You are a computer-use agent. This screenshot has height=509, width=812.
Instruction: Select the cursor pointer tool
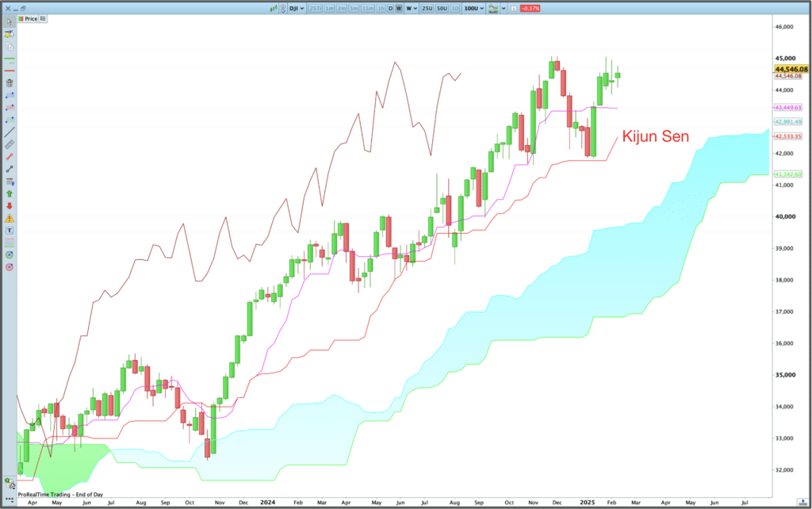point(10,21)
